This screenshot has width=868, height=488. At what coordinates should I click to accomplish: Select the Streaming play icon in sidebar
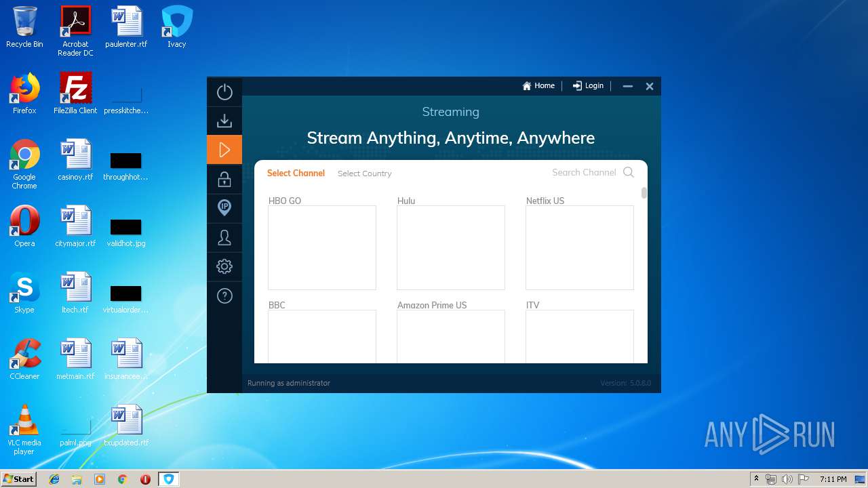point(224,150)
